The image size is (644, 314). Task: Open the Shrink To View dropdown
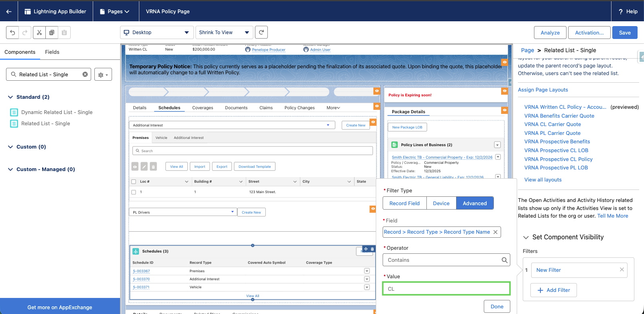click(224, 33)
